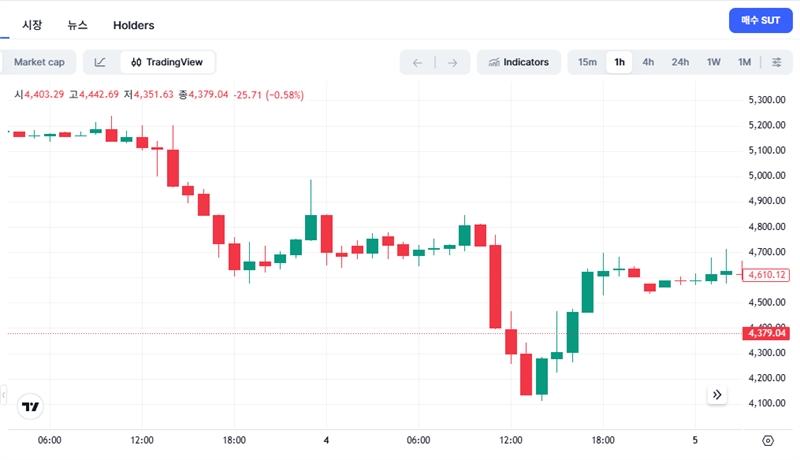800x460 pixels.
Task: Select the 15m timeframe
Action: [x=587, y=62]
